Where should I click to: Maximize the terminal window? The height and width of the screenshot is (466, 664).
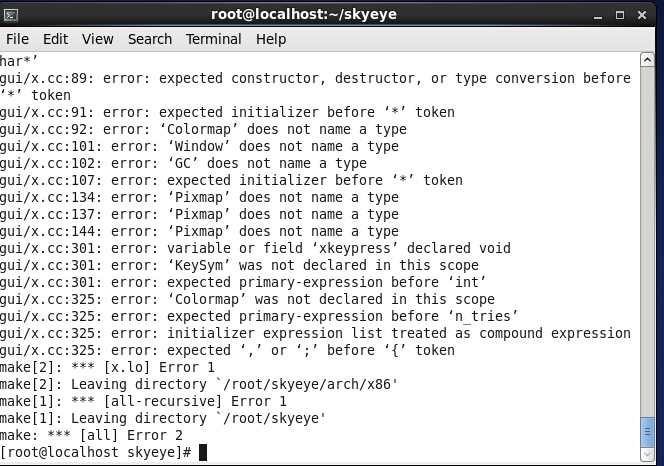click(x=620, y=15)
